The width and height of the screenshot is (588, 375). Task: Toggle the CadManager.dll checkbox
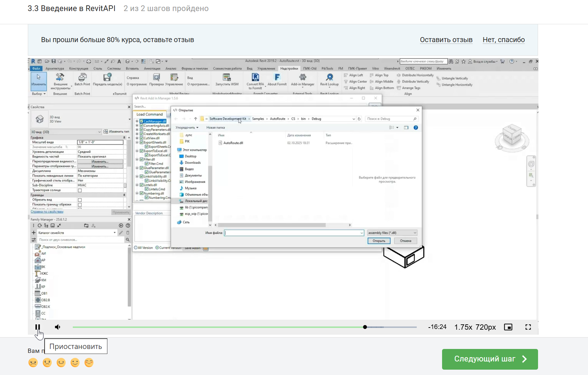point(142,121)
